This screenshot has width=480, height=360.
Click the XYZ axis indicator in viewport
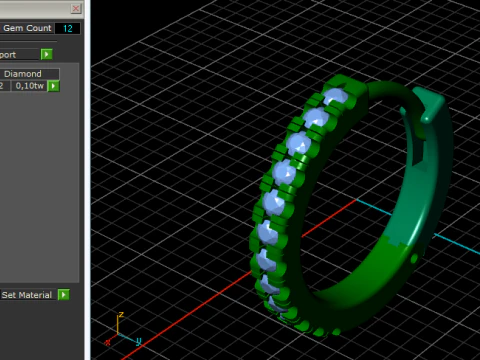coord(123,330)
